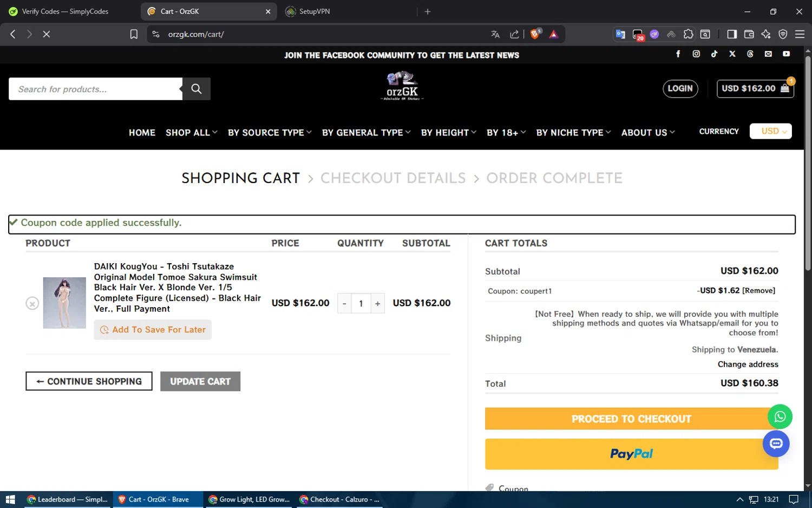The height and width of the screenshot is (508, 812).
Task: Increase quantity with the plus button
Action: coord(377,303)
